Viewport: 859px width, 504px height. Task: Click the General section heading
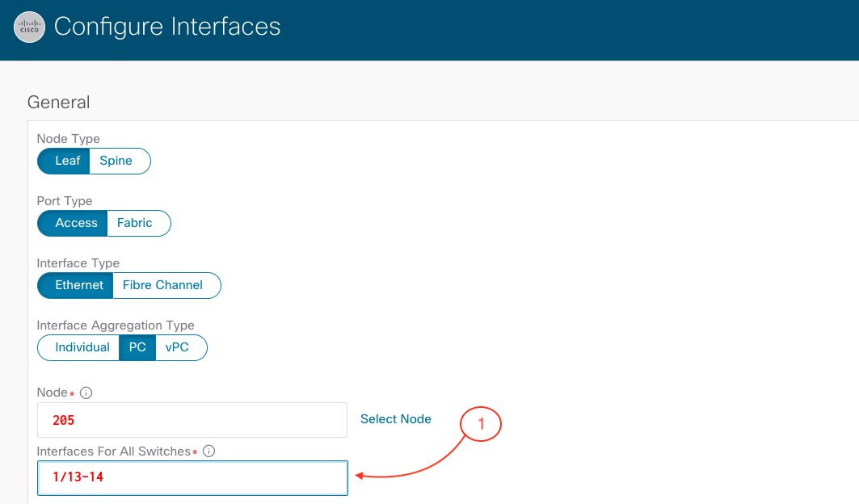(58, 103)
